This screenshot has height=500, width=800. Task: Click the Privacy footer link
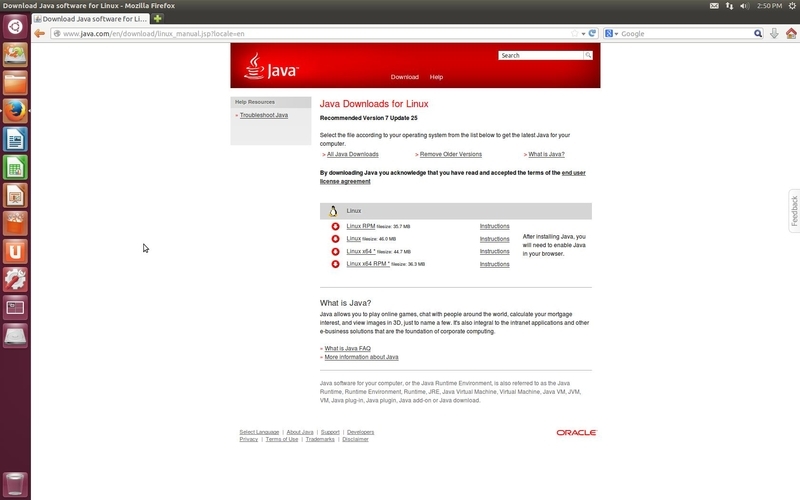tap(248, 439)
